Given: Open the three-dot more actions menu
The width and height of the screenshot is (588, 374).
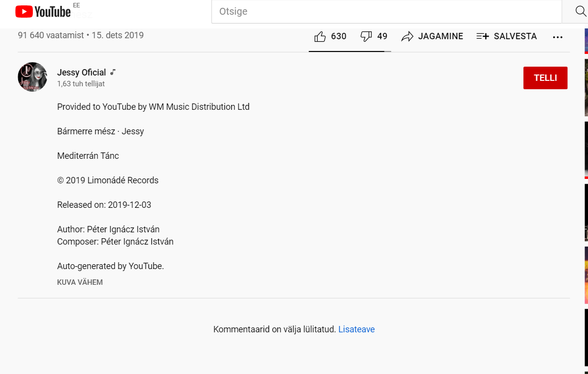Looking at the screenshot, I should (x=558, y=37).
